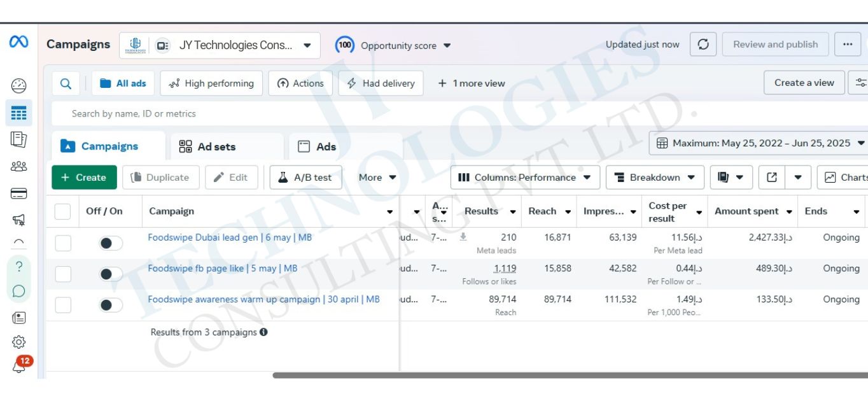The height and width of the screenshot is (401, 868).
Task: Open the megaphone advertising settings icon
Action: [x=18, y=220]
